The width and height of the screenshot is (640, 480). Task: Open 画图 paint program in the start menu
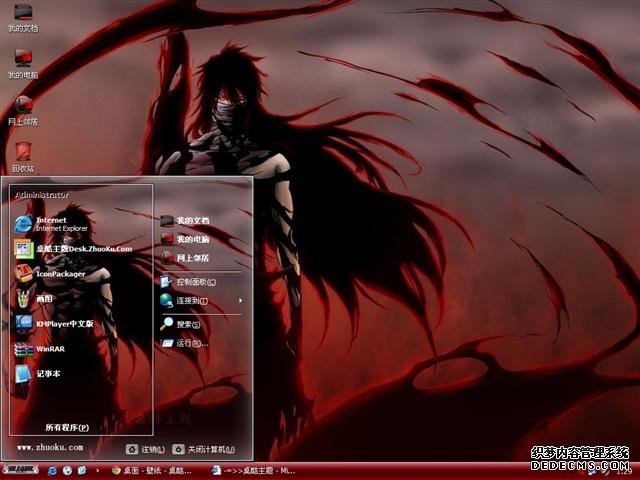[x=34, y=299]
